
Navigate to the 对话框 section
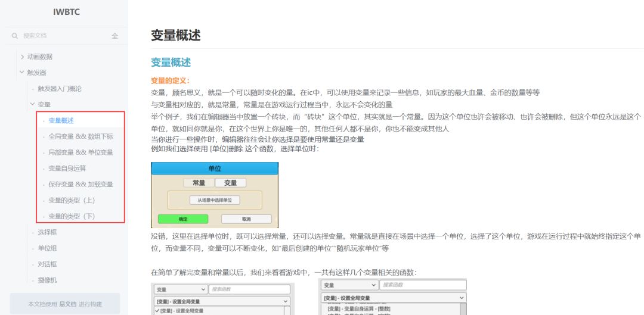pyautogui.click(x=47, y=264)
